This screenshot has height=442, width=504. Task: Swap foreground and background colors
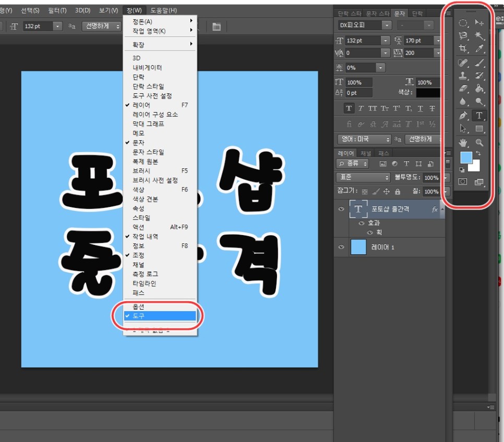[x=478, y=153]
